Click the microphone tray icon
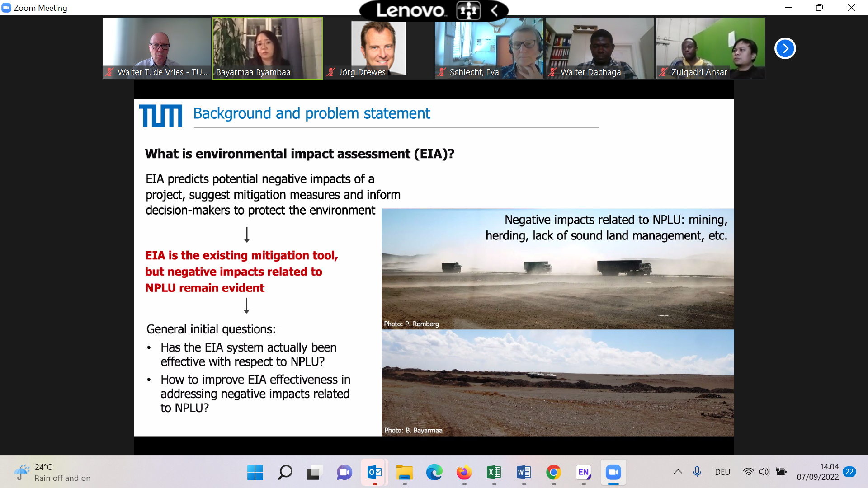The height and width of the screenshot is (488, 868). point(697,472)
